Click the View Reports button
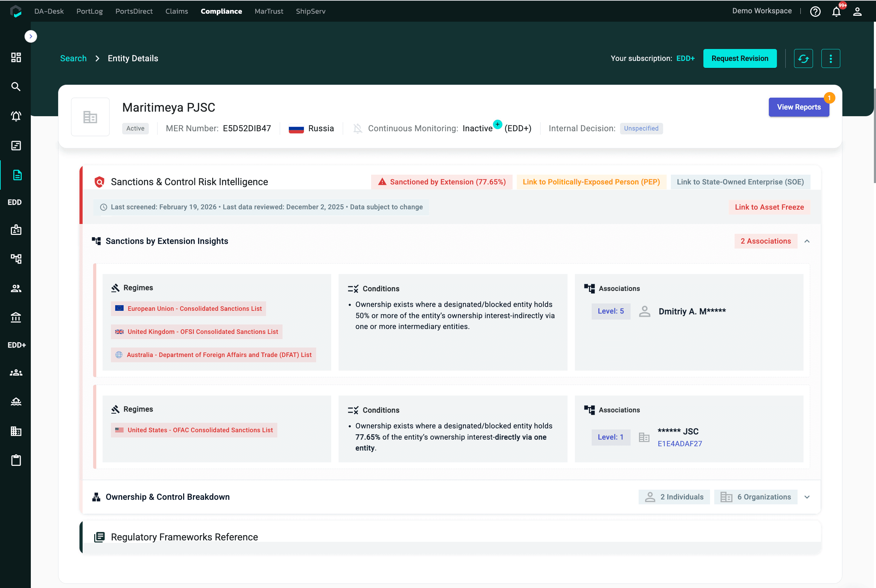 (x=798, y=107)
